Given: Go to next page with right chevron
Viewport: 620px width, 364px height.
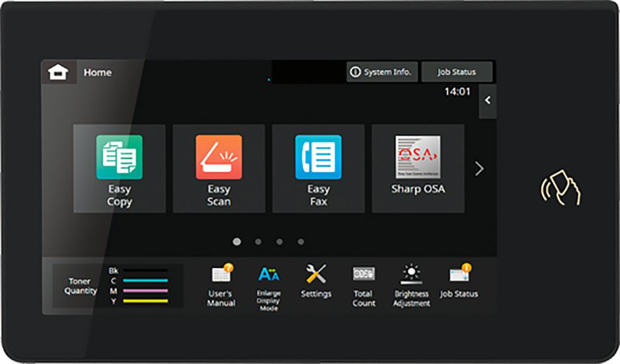Looking at the screenshot, I should tap(479, 169).
